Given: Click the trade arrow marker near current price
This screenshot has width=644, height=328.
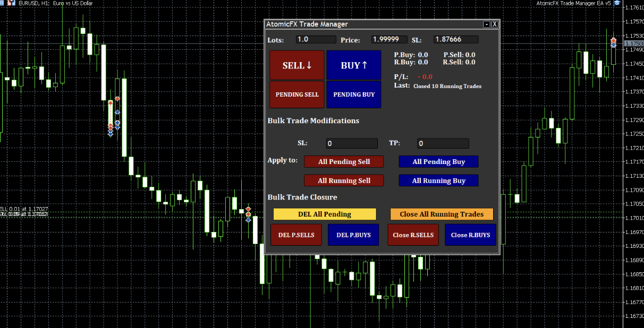Looking at the screenshot, I should click(x=613, y=42).
